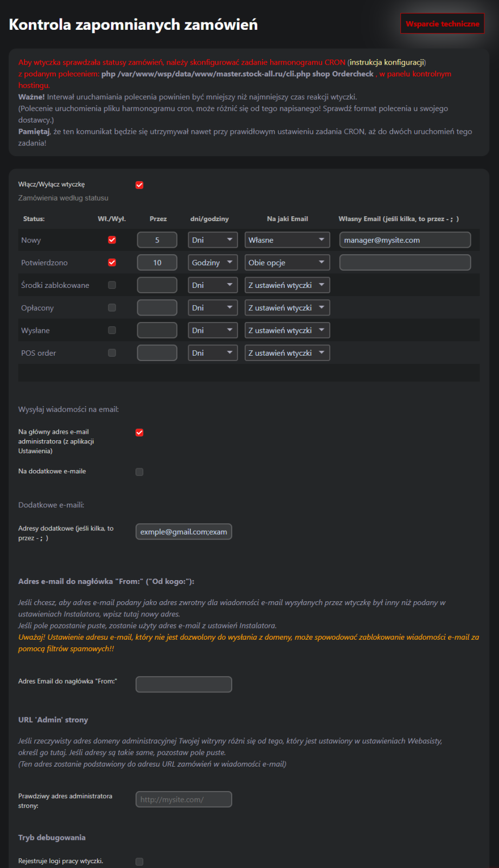This screenshot has width=499, height=868.
Task: Open the instrukcja konfiguracji link
Action: pyautogui.click(x=387, y=62)
